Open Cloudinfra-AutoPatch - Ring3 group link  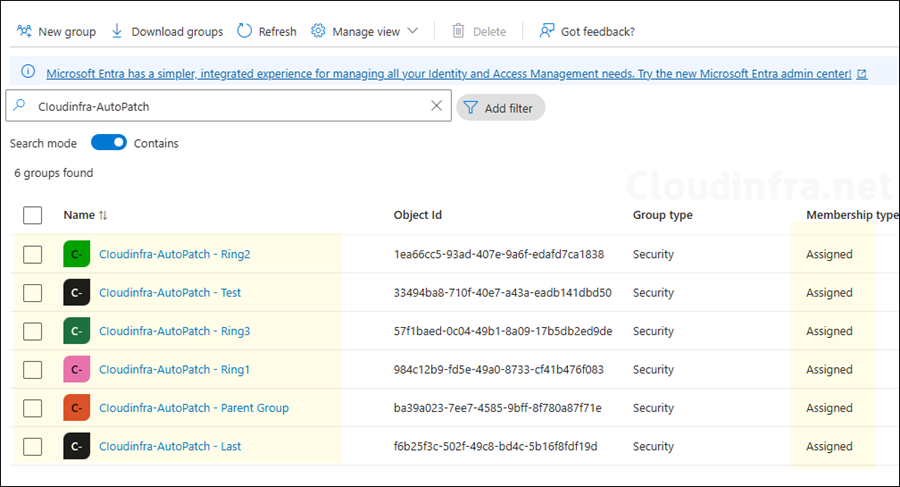174,331
